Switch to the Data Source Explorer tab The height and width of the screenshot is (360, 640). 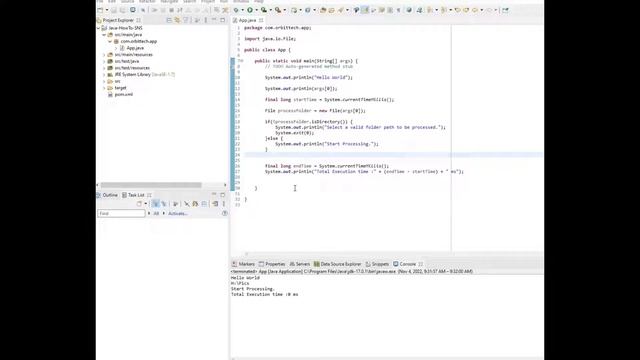coord(338,264)
